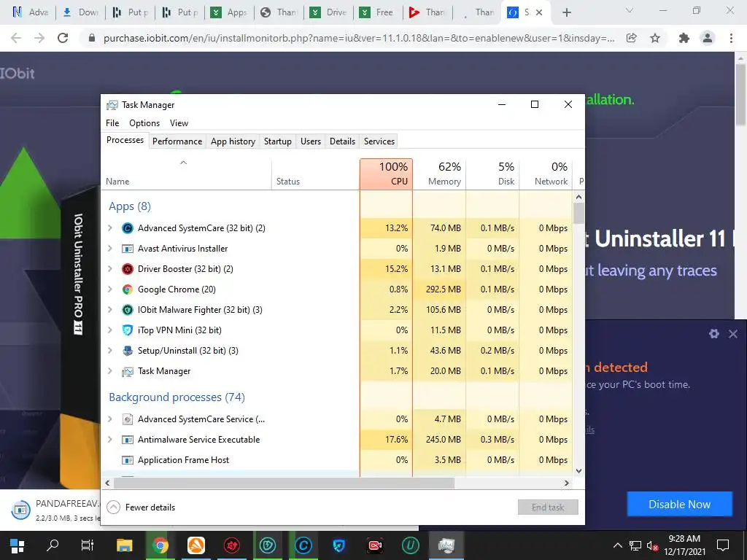Open Avast icon in the taskbar
747x560 pixels.
(x=196, y=545)
